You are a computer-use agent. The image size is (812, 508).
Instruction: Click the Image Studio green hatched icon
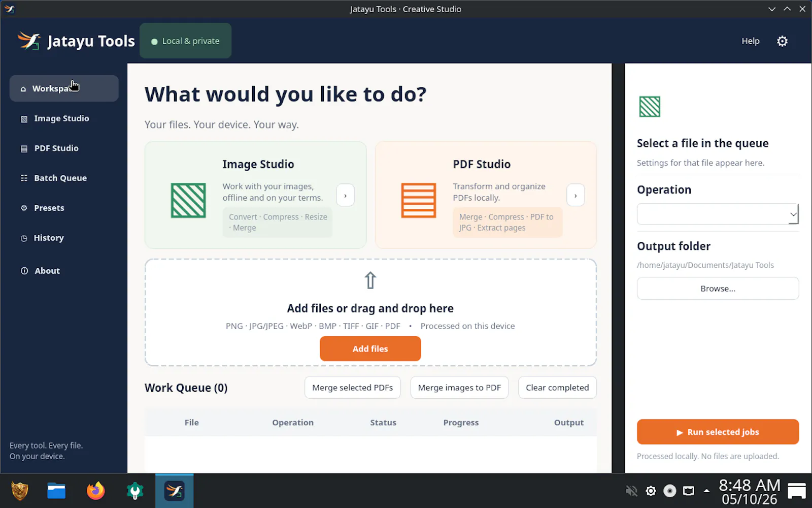188,200
